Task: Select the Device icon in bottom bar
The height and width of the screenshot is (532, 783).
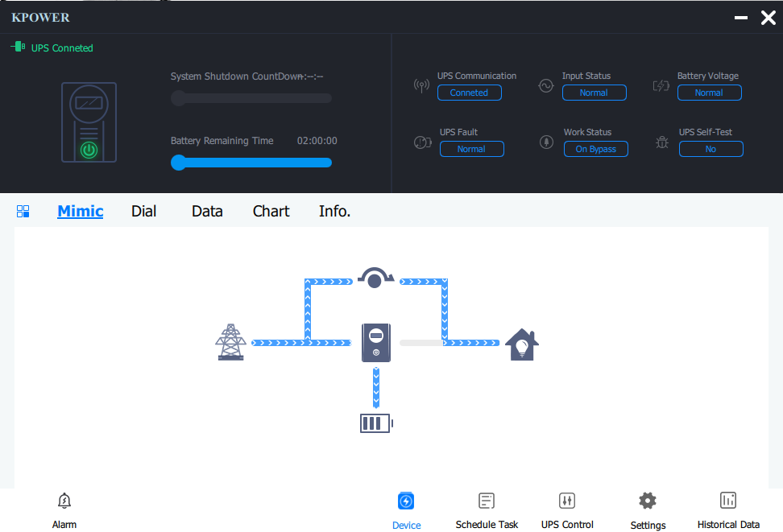Action: tap(406, 501)
